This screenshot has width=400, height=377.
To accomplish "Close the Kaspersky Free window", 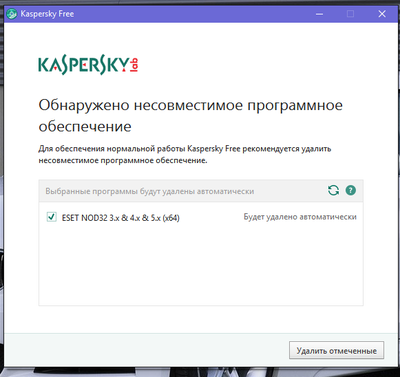I will [382, 14].
